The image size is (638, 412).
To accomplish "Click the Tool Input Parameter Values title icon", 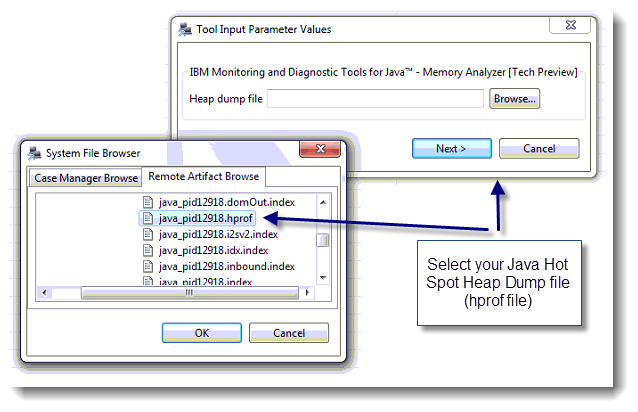I will click(x=185, y=29).
